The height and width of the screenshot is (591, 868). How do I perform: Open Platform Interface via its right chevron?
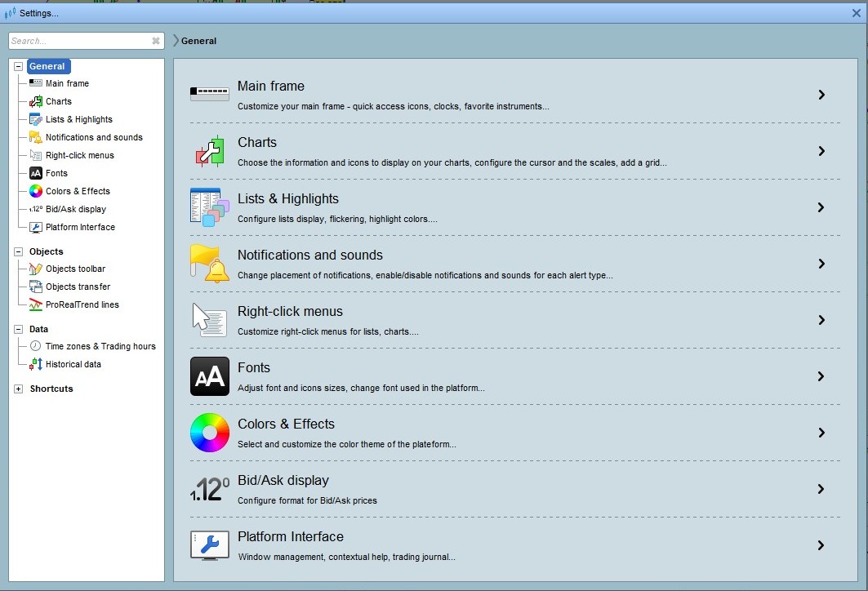pyautogui.click(x=821, y=545)
